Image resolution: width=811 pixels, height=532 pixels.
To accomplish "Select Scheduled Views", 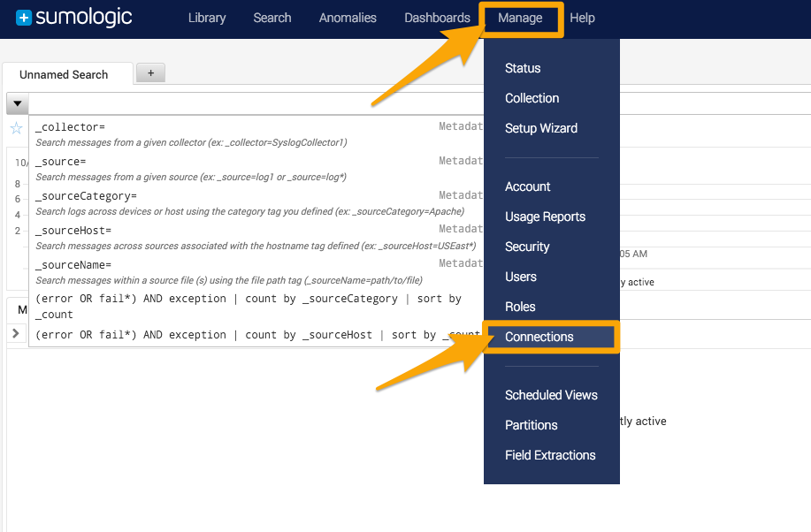I will [551, 395].
